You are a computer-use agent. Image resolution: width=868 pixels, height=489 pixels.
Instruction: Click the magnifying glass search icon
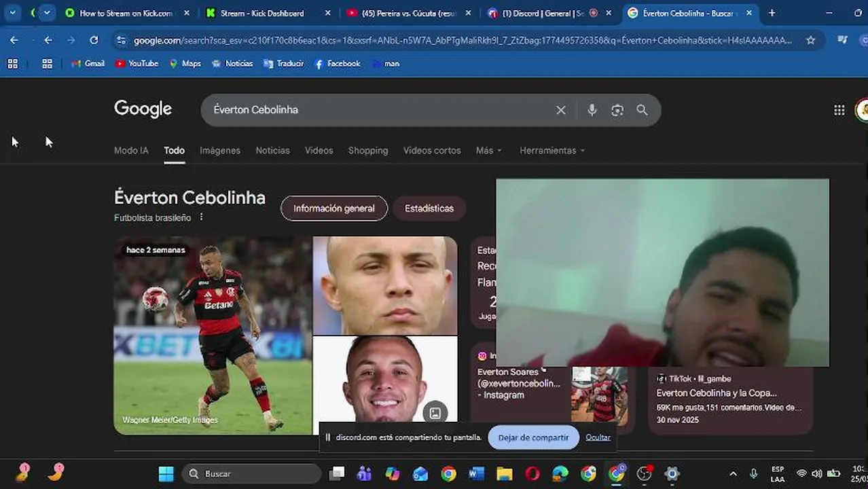642,110
